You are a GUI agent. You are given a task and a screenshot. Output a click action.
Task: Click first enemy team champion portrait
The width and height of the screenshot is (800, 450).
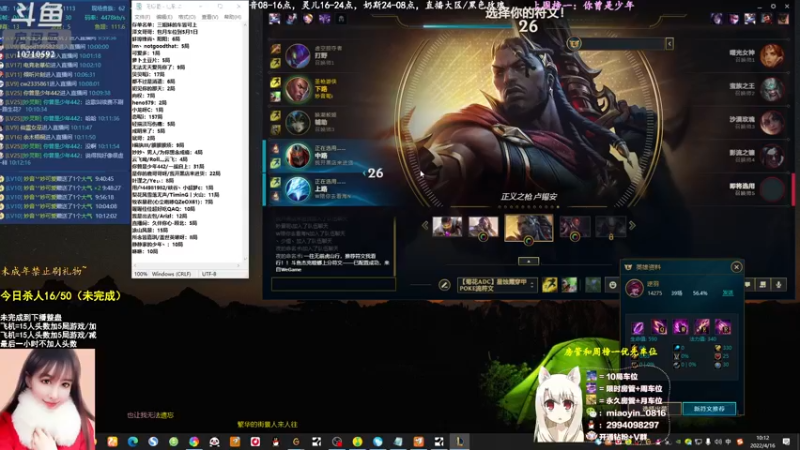tap(772, 56)
